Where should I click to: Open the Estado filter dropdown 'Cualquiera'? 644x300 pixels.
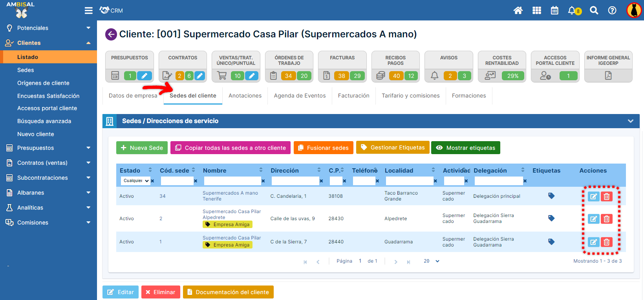coord(135,181)
